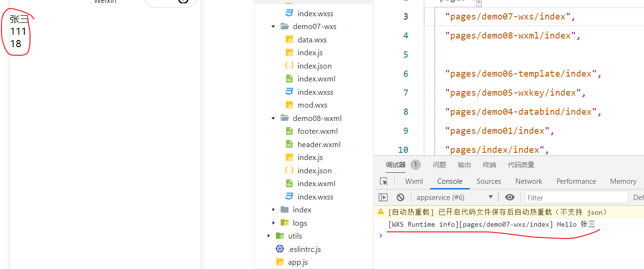Click the demo07-wxs folder icon

[x=285, y=27]
